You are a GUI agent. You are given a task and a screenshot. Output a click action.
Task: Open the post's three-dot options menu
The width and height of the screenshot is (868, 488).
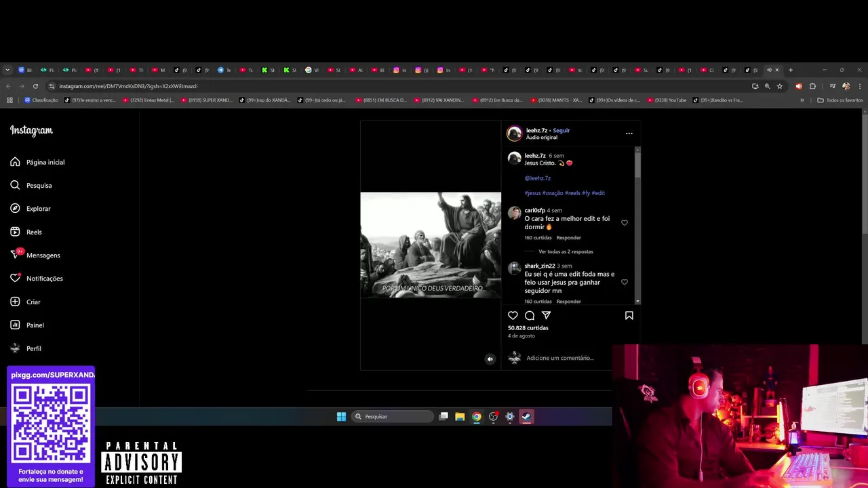(629, 134)
